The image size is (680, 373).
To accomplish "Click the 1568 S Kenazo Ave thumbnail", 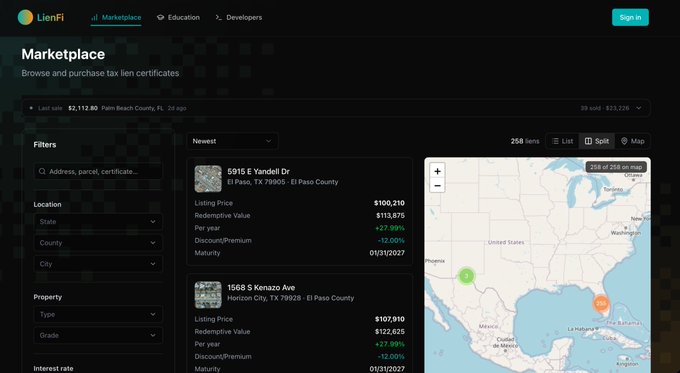I will tap(208, 295).
